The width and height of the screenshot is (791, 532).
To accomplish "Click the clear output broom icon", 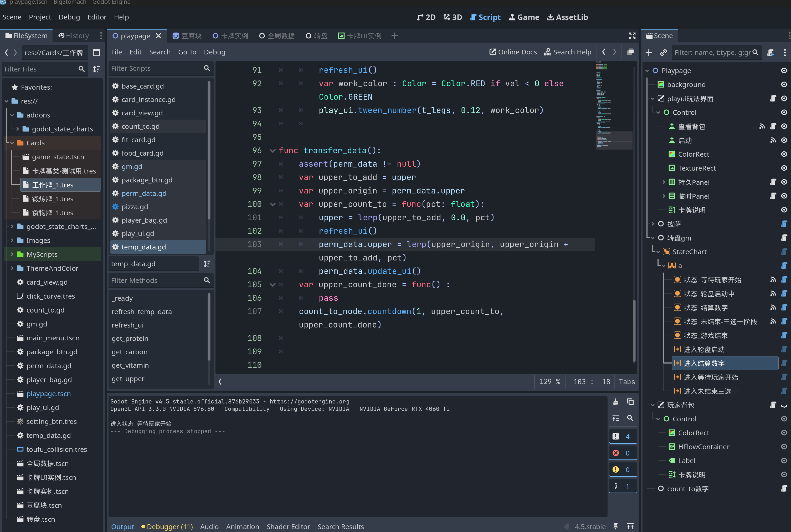I will point(616,402).
